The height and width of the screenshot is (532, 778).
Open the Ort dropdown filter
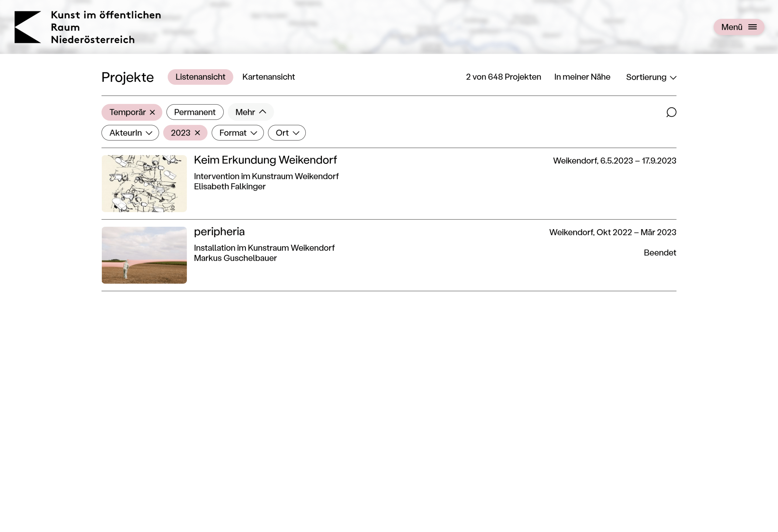287,133
